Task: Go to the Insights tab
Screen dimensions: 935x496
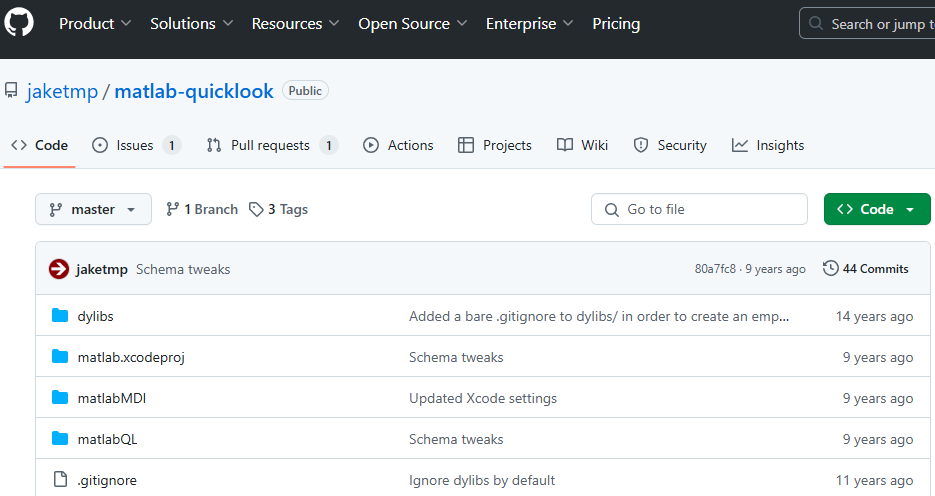Action: click(x=768, y=145)
